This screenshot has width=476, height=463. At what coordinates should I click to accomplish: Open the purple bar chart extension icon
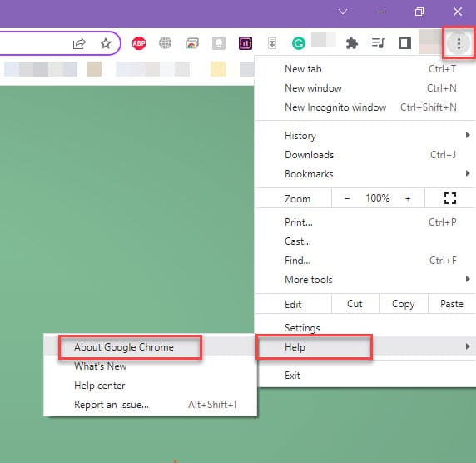(x=245, y=43)
